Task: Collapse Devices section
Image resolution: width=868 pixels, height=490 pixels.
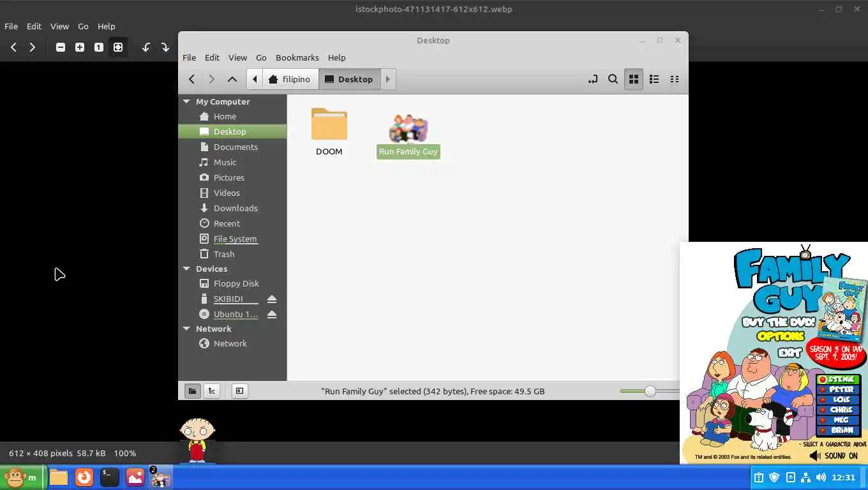Action: (x=186, y=269)
